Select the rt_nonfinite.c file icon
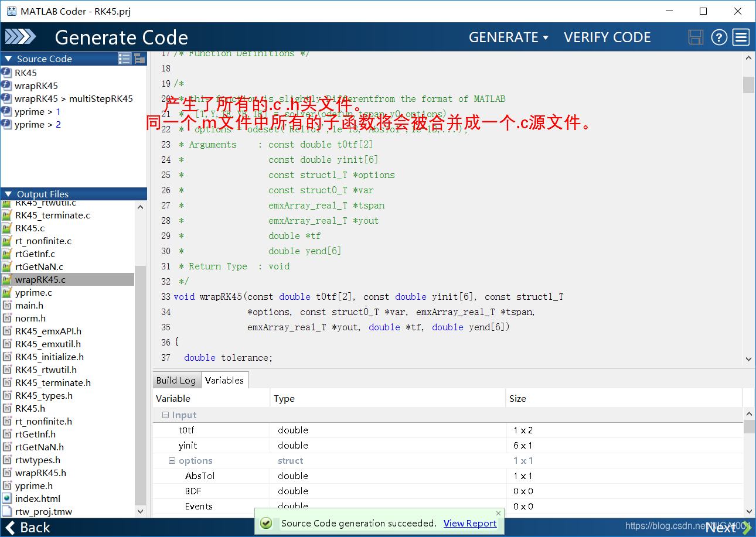Screen dimensions: 756x537 (x=7, y=241)
